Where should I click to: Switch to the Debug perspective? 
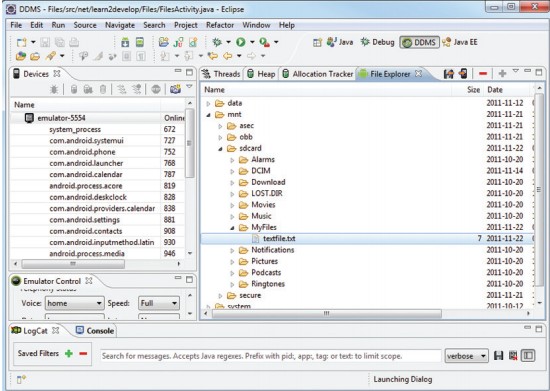tap(377, 42)
